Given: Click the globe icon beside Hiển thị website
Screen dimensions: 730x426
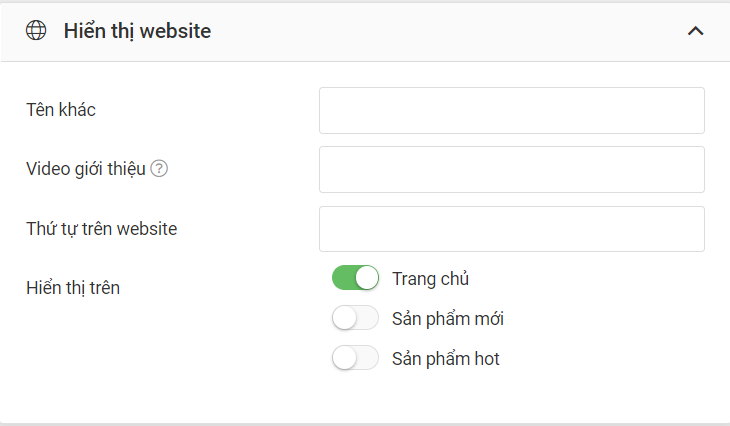Looking at the screenshot, I should point(36,31).
